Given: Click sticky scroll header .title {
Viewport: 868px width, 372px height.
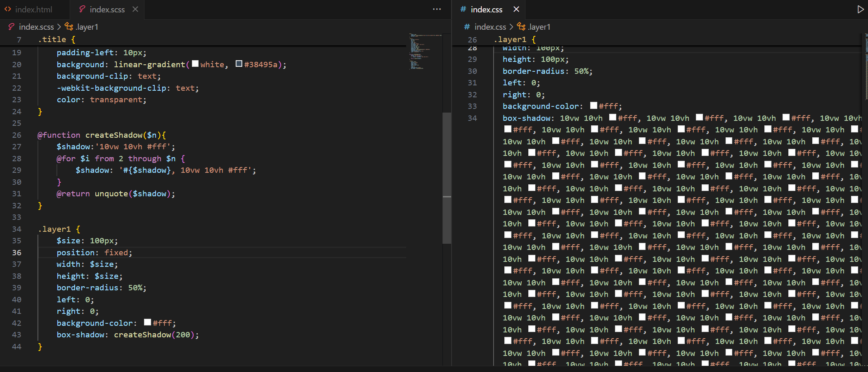Looking at the screenshot, I should (57, 40).
